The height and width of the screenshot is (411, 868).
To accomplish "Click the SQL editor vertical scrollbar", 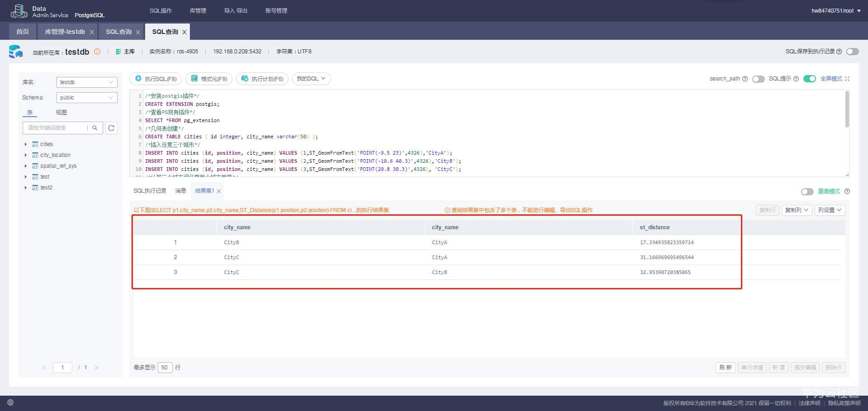I will (847, 109).
